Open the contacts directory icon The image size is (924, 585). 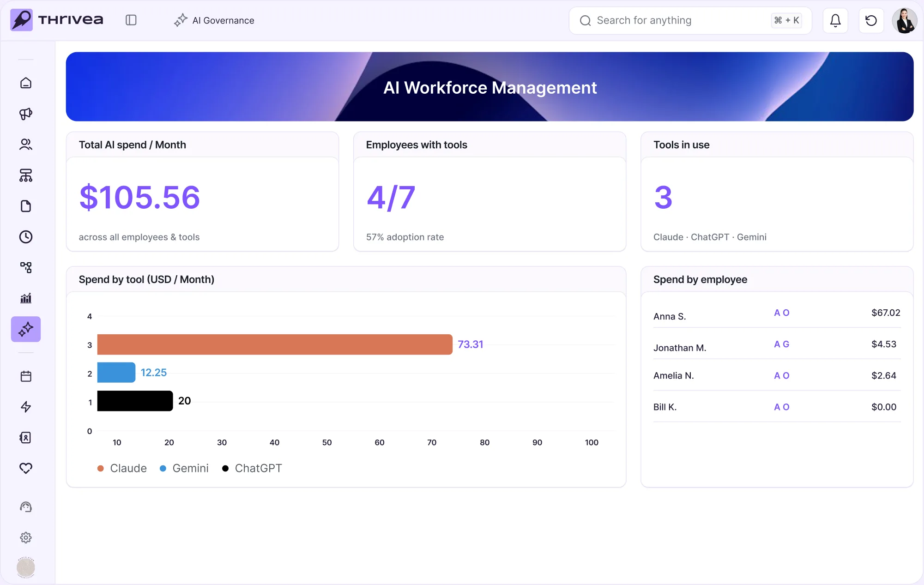[26, 438]
